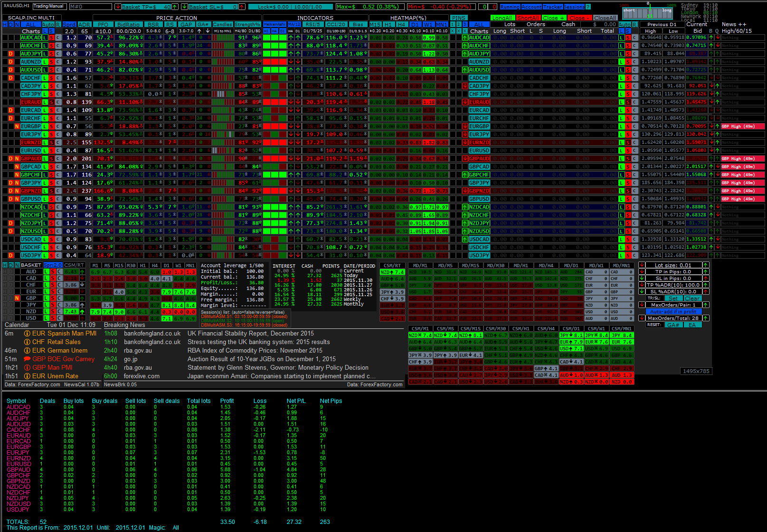Screen dimensions: 767x532
Task: Increase TP in Pips with the up arrow
Action: click(x=706, y=272)
